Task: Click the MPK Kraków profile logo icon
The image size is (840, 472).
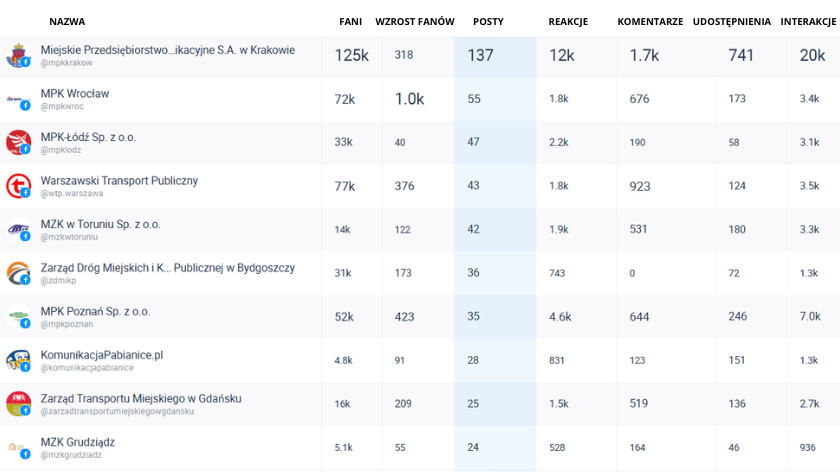Action: tap(18, 56)
